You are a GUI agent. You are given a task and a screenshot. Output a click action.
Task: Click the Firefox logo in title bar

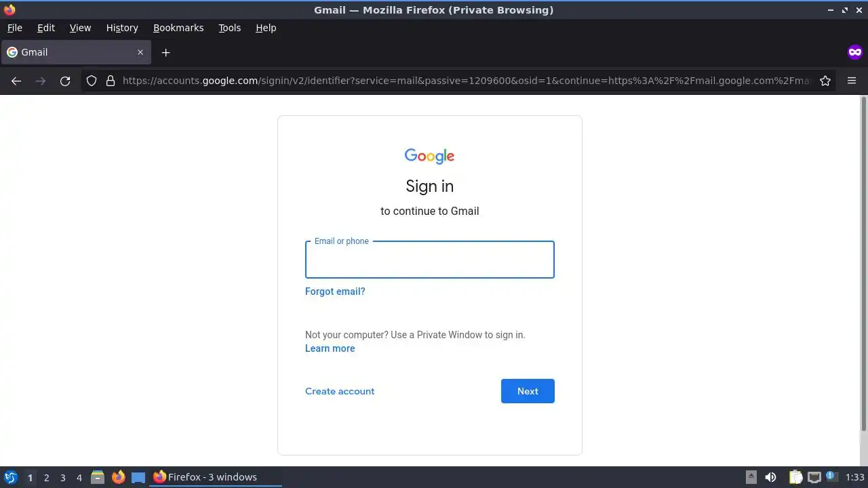point(9,10)
